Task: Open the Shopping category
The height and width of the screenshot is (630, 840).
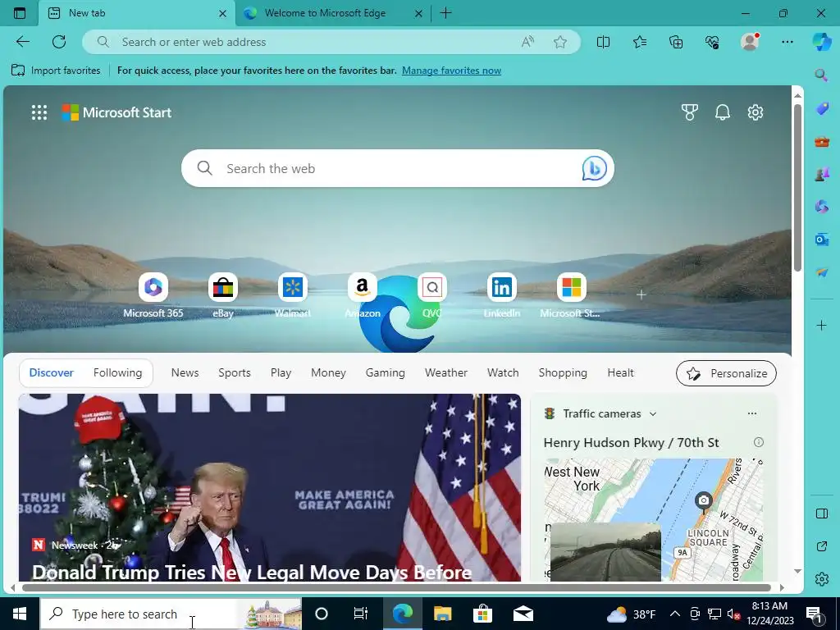Action: [563, 373]
